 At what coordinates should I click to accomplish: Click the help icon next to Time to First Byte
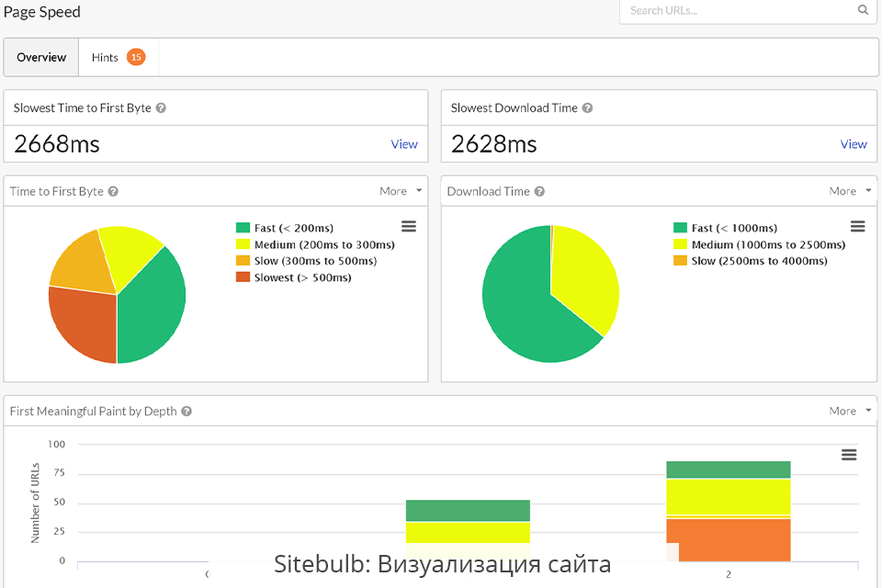tap(113, 191)
